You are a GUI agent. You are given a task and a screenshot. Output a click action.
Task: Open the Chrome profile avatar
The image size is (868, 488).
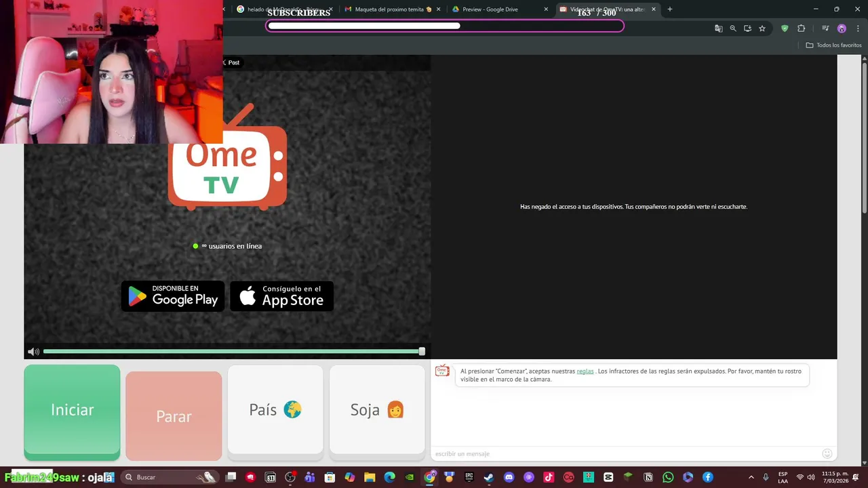pyautogui.click(x=842, y=28)
